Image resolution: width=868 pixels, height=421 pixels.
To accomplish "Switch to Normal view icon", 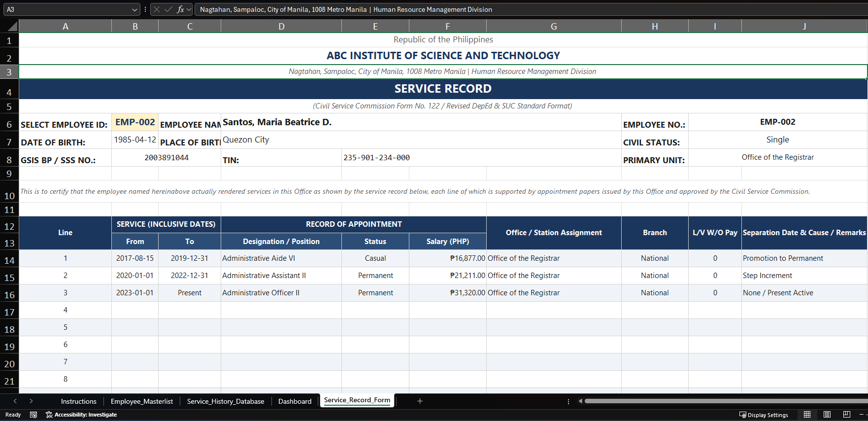I will (x=807, y=415).
